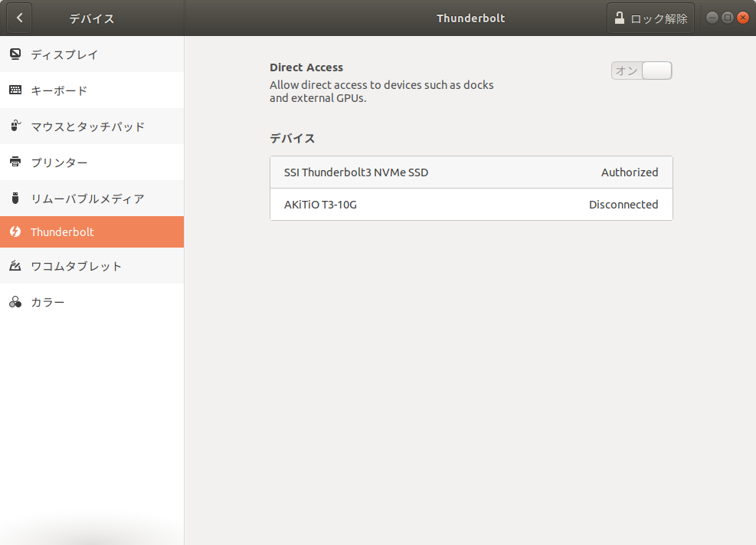
Task: Click the color circles icon
Action: [15, 302]
